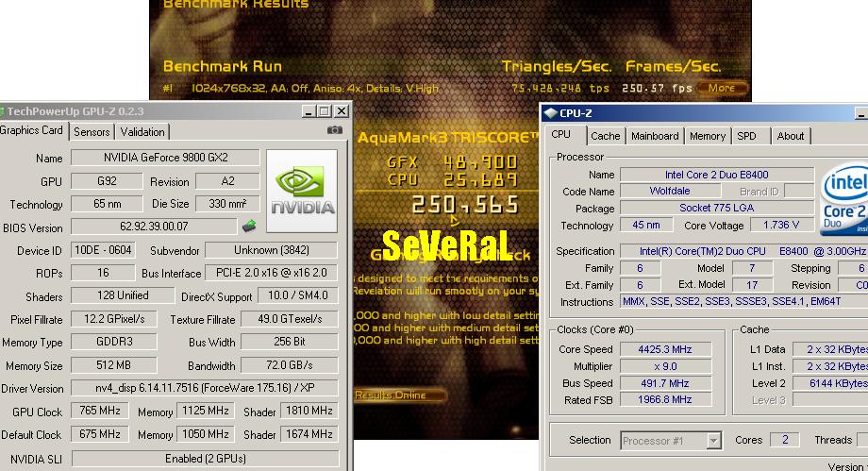Switch to GPU-Z Validation tab
The width and height of the screenshot is (868, 471).
tap(142, 132)
